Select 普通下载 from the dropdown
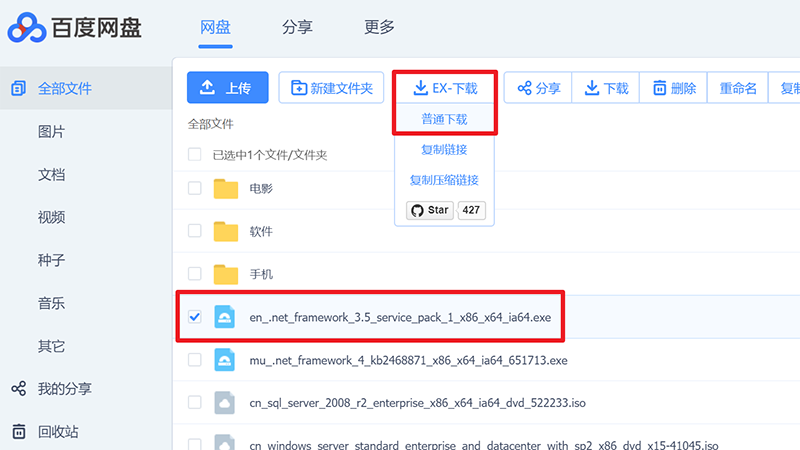800x450 pixels. click(x=444, y=119)
